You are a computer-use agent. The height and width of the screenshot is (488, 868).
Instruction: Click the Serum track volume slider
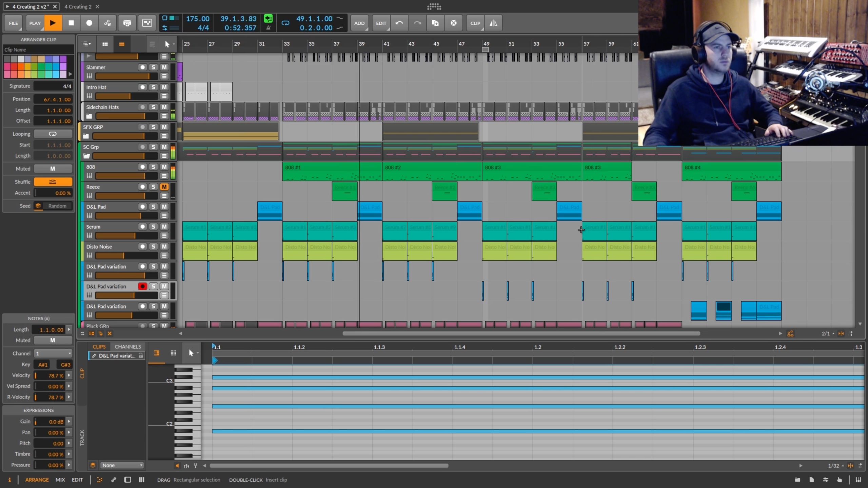point(126,236)
